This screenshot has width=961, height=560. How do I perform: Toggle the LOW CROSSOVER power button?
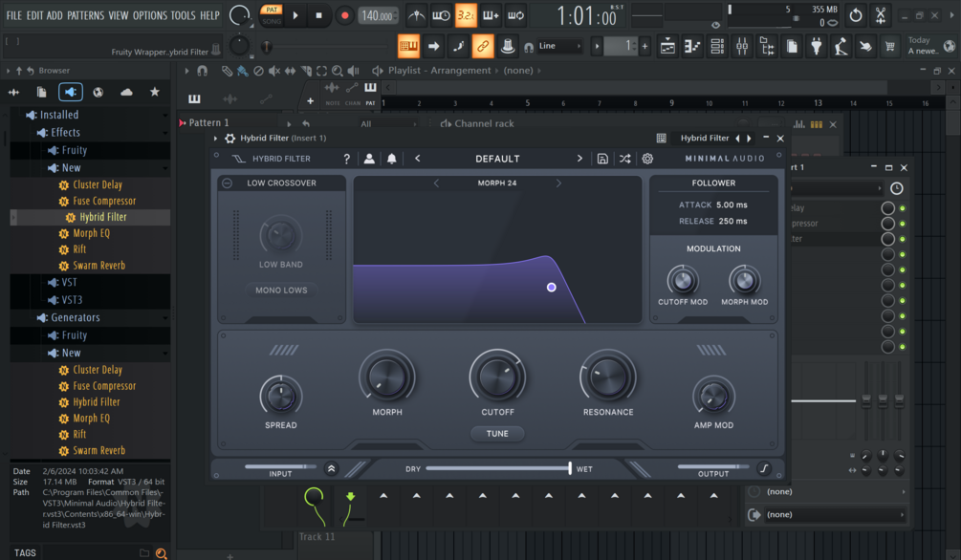coord(228,183)
